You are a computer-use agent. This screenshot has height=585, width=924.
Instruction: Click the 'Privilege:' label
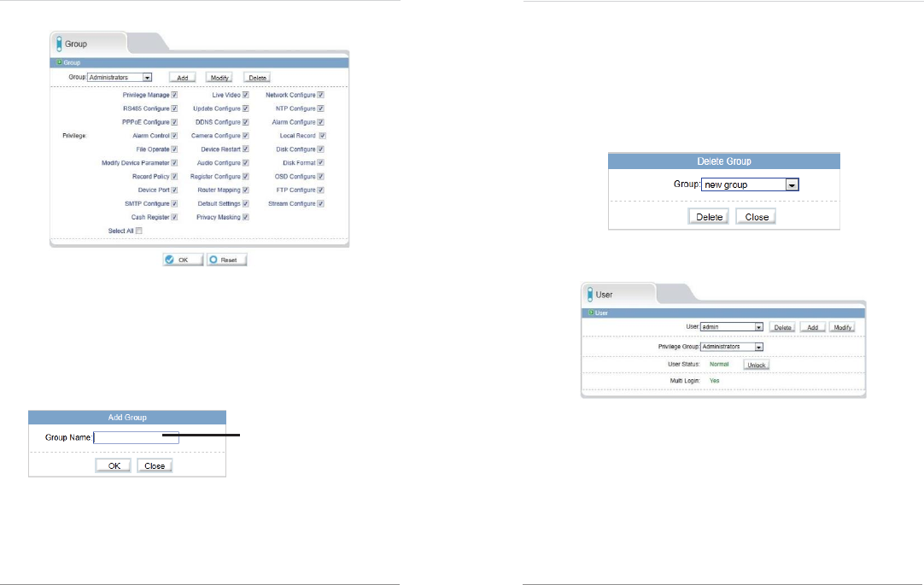point(74,136)
